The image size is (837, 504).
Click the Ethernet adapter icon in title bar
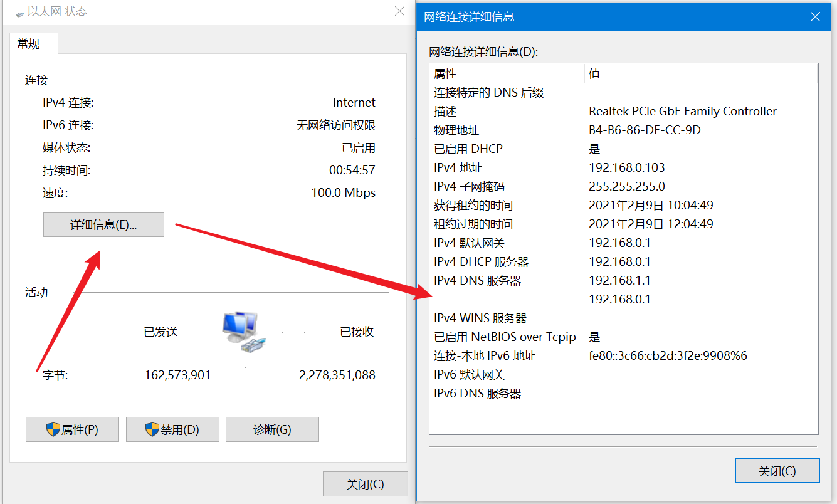click(20, 13)
